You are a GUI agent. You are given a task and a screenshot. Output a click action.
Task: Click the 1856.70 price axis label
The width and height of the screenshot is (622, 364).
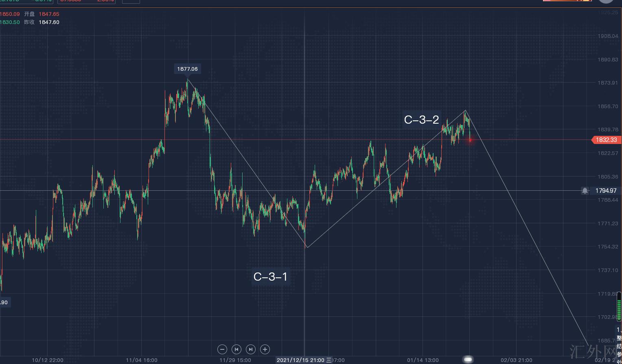coord(607,106)
